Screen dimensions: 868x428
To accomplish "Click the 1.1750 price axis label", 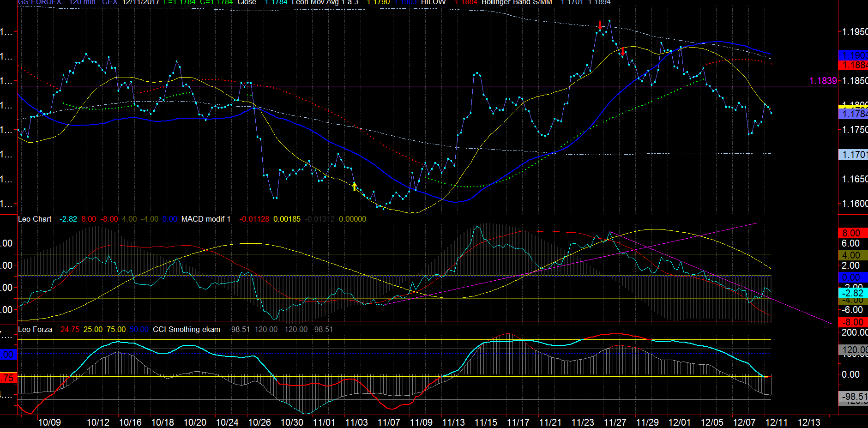I will (x=855, y=130).
